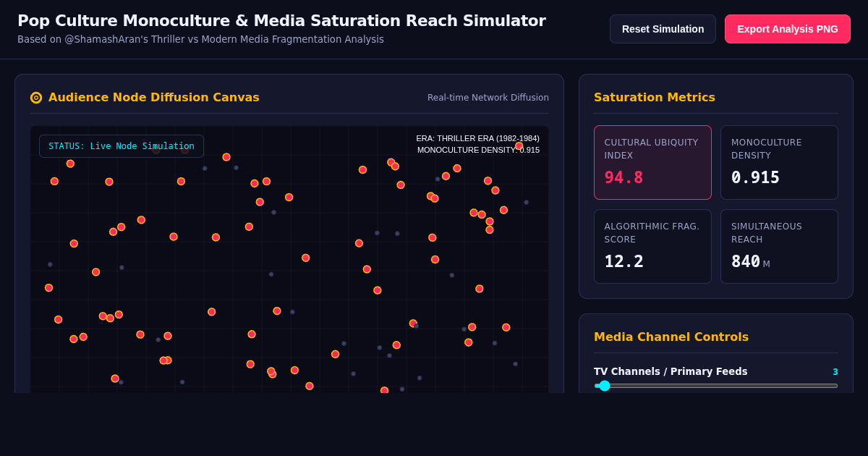Click the TV Channels / Primary Feeds label
This screenshot has width=868, height=456.
coord(671,371)
